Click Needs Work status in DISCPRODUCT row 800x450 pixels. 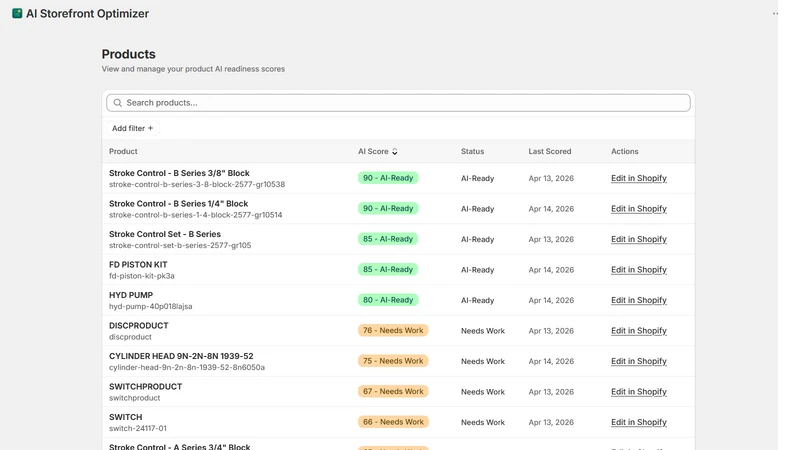pyautogui.click(x=483, y=331)
